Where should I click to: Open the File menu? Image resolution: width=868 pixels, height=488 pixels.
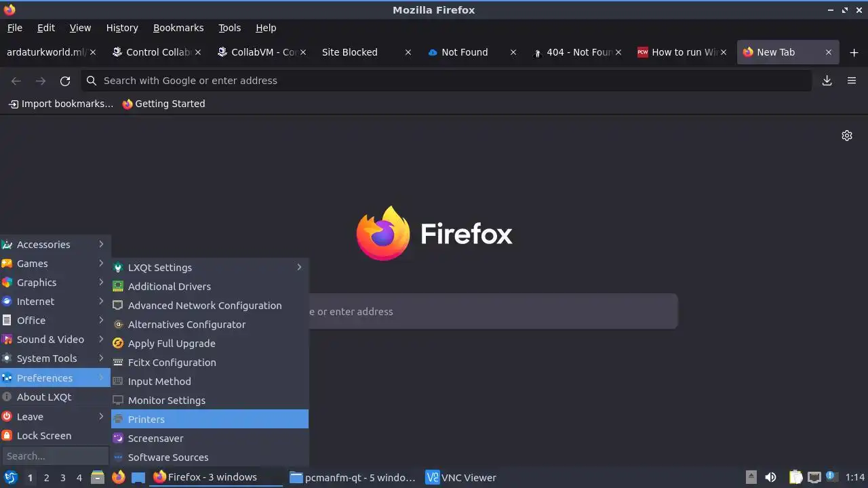coord(15,28)
